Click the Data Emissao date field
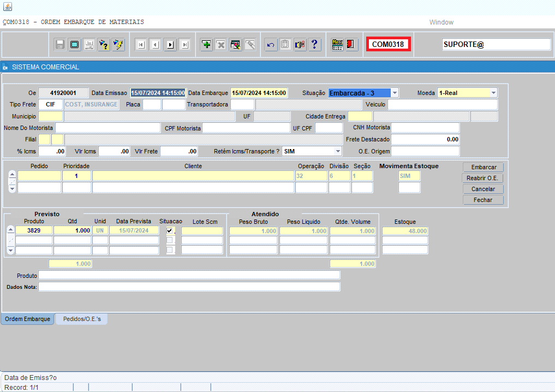555x392 pixels. coord(158,93)
